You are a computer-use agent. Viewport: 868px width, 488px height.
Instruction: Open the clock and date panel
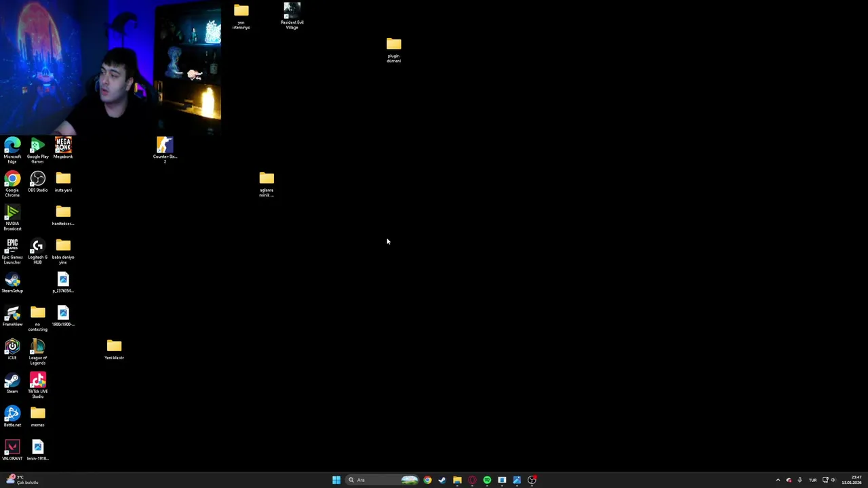tap(852, 480)
